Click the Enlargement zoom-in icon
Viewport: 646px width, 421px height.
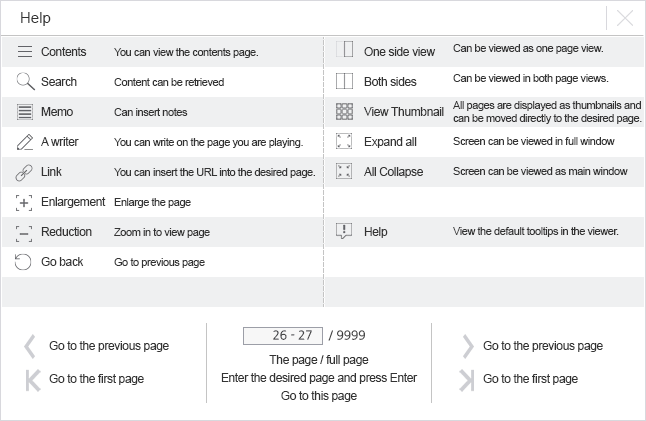point(25,202)
